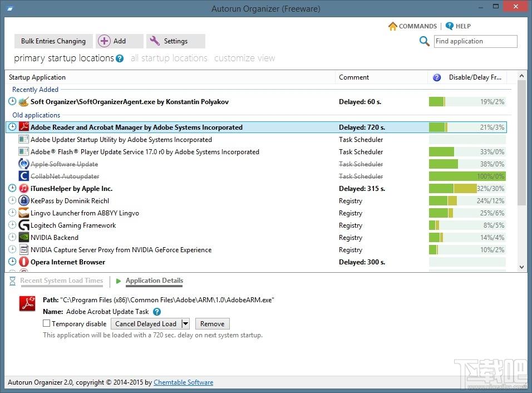The height and width of the screenshot is (393, 532).
Task: Click the delay clock icon for Adobe Reader row
Action: click(x=12, y=126)
